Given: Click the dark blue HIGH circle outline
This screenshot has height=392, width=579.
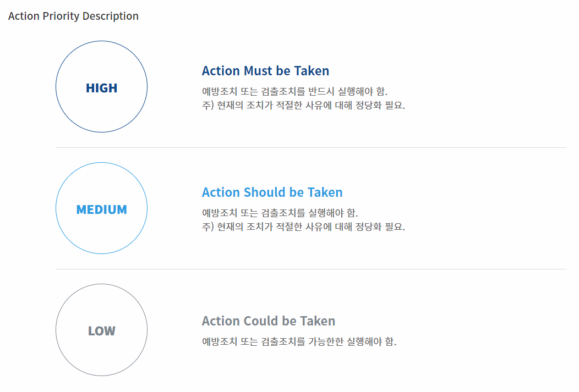Looking at the screenshot, I should coord(102,41).
